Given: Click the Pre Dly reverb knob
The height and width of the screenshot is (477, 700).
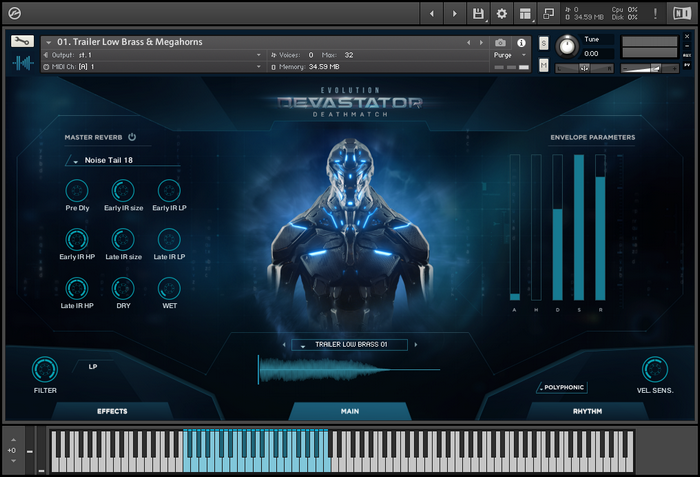Looking at the screenshot, I should 77,190.
